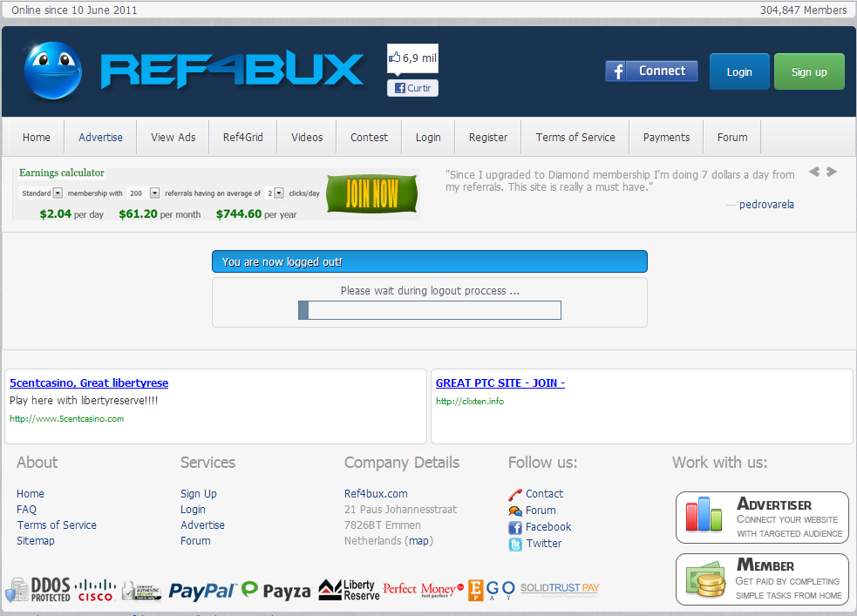857x616 pixels.
Task: Connect with the Facebook Connect button
Action: click(651, 71)
